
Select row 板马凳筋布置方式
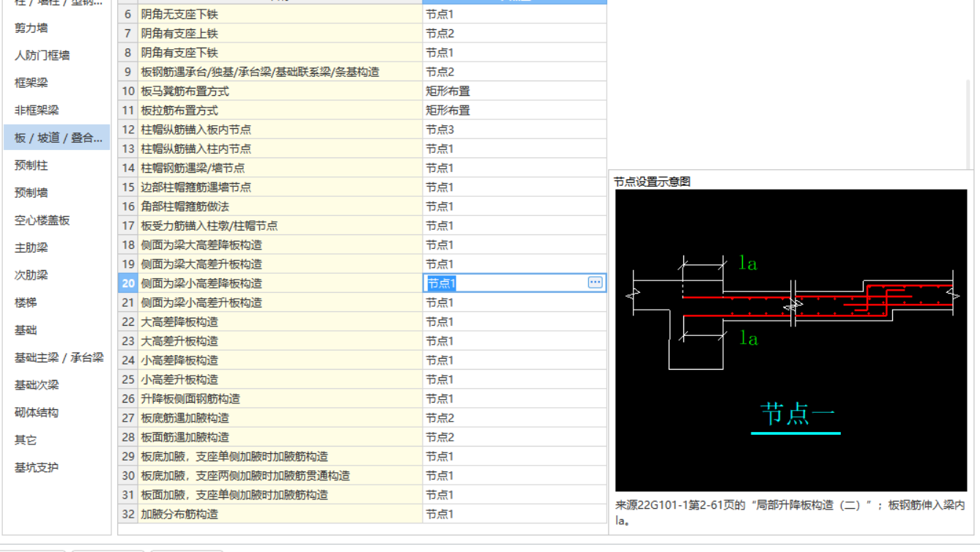[281, 92]
